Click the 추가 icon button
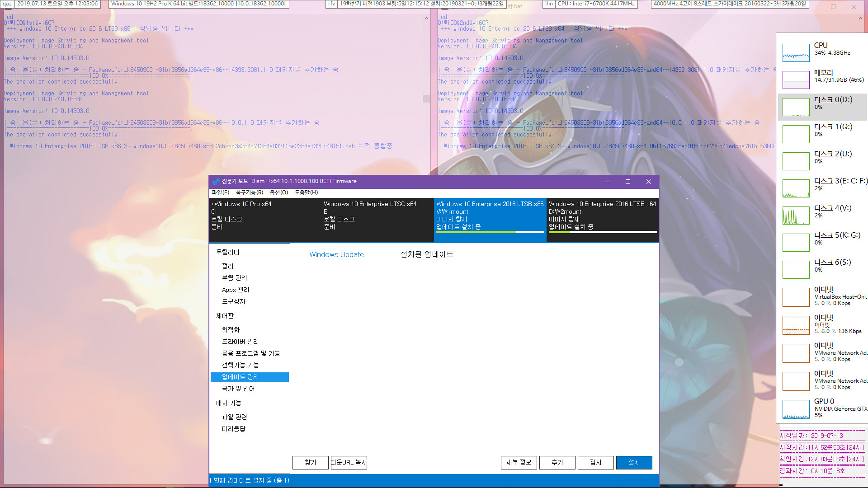The image size is (868, 488). tap(557, 462)
